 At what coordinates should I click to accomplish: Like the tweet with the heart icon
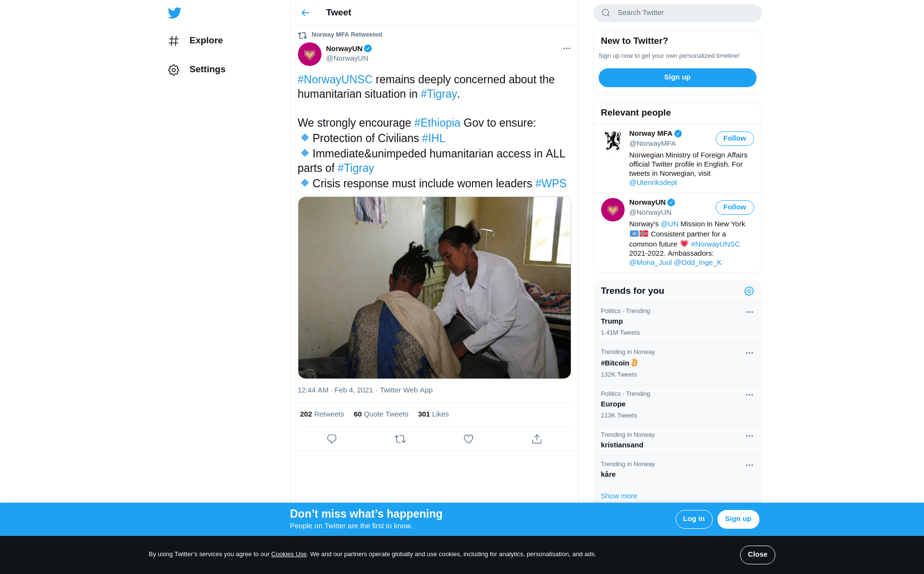(468, 439)
